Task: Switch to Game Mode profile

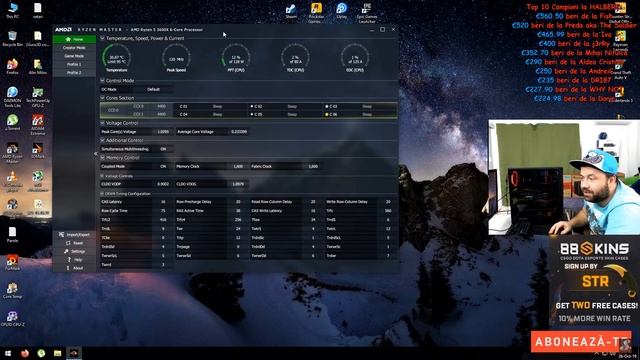Action: tap(74, 56)
